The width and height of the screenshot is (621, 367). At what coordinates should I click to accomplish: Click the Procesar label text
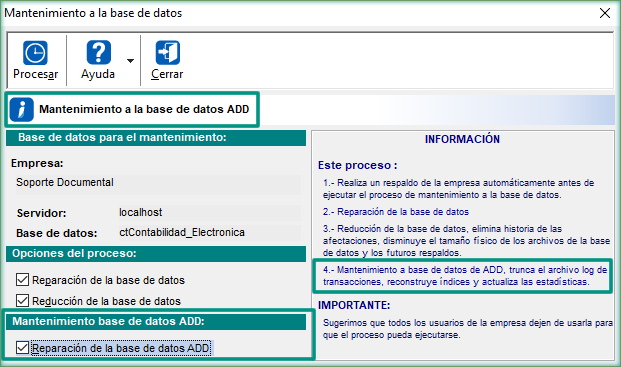(x=36, y=74)
